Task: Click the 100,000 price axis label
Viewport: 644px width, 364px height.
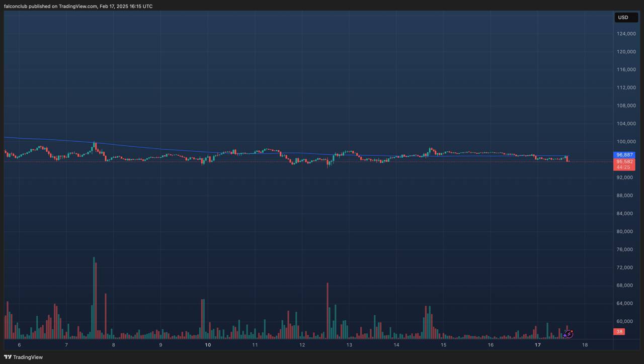Action: [626, 142]
